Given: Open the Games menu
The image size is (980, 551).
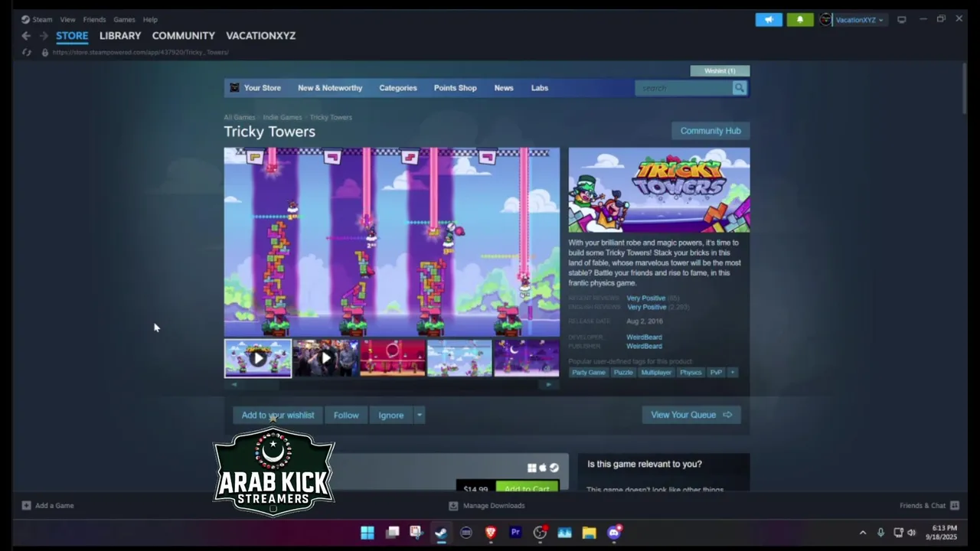Looking at the screenshot, I should [x=124, y=20].
